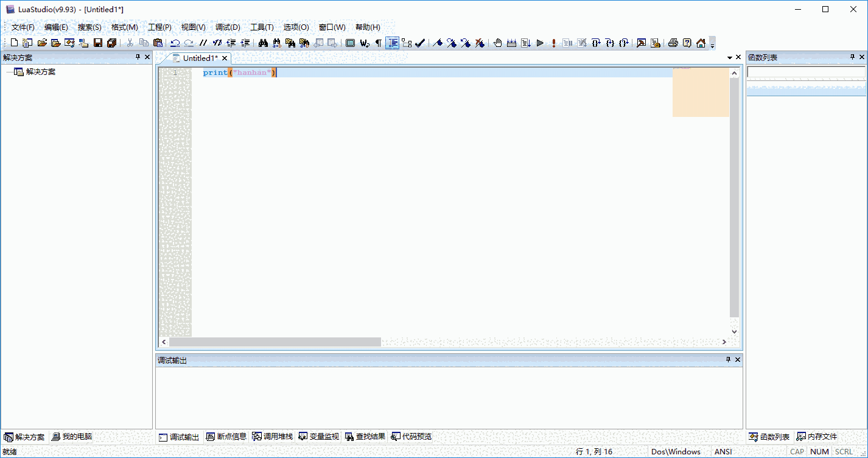Open the 调试(D) menu
Viewport: 868px width, 458px height.
click(226, 27)
